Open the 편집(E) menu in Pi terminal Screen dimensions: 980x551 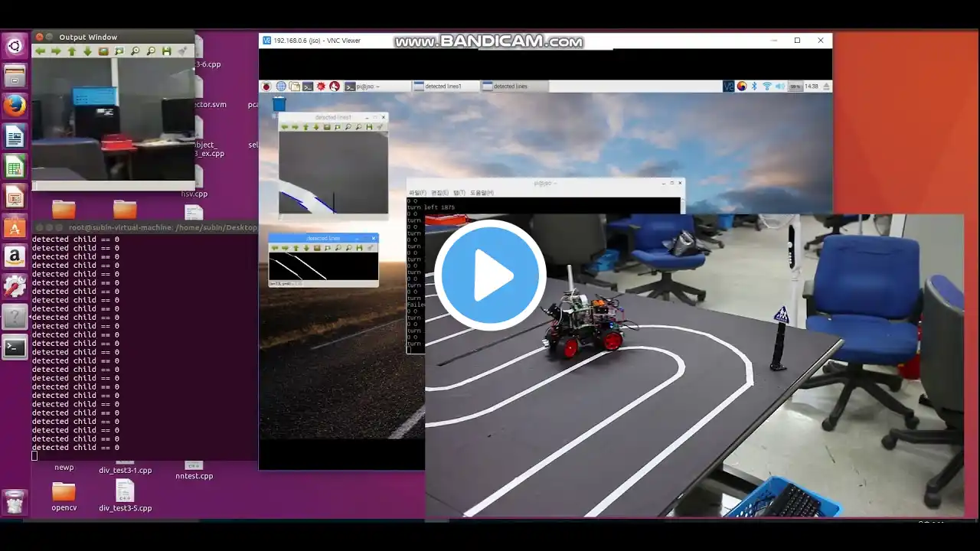click(439, 193)
